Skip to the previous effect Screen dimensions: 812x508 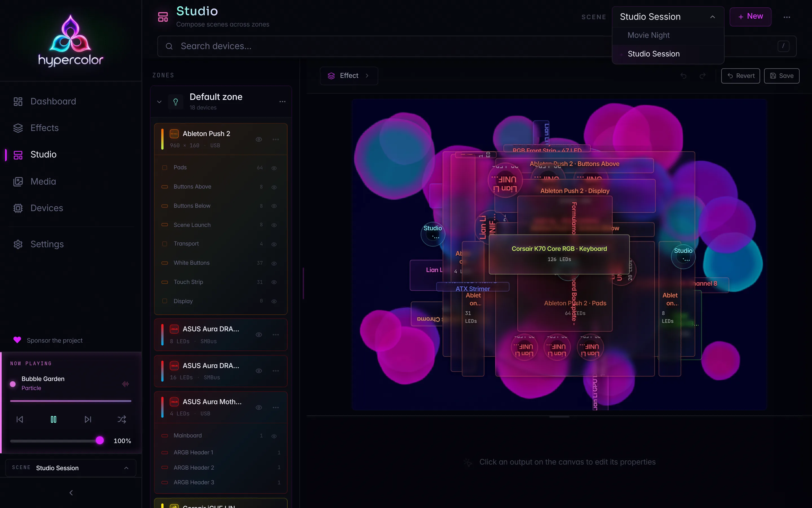point(20,419)
